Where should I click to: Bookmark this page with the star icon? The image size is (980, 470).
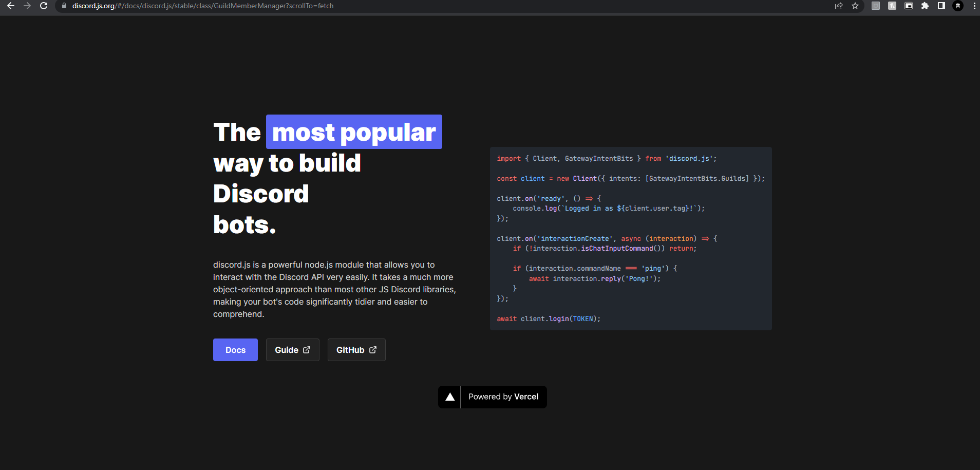(855, 6)
